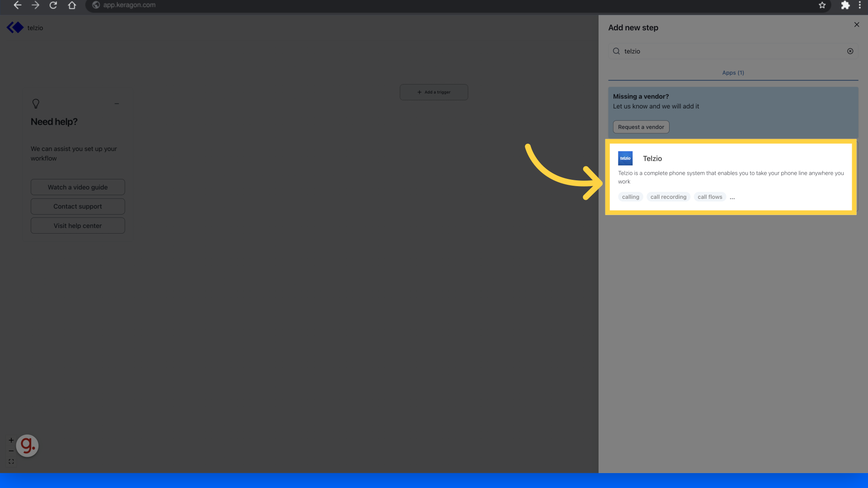Screen dimensions: 868x488
Task: Click the Missing a vendor? heading
Action: pyautogui.click(x=641, y=97)
